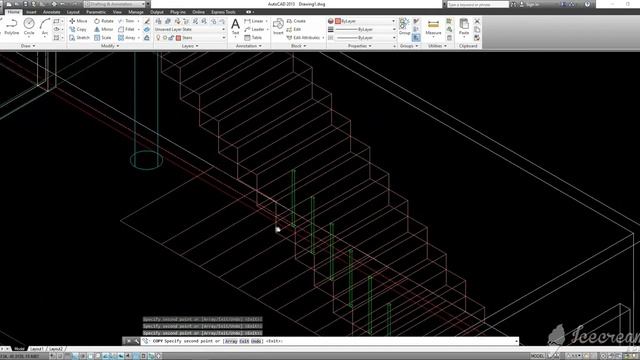640x360 pixels.
Task: Open the workspace Drafting & Annotation dropdown
Action: point(115,4)
